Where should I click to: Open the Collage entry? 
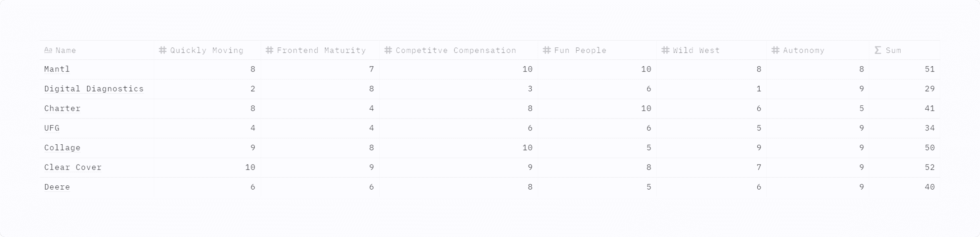[x=63, y=148]
